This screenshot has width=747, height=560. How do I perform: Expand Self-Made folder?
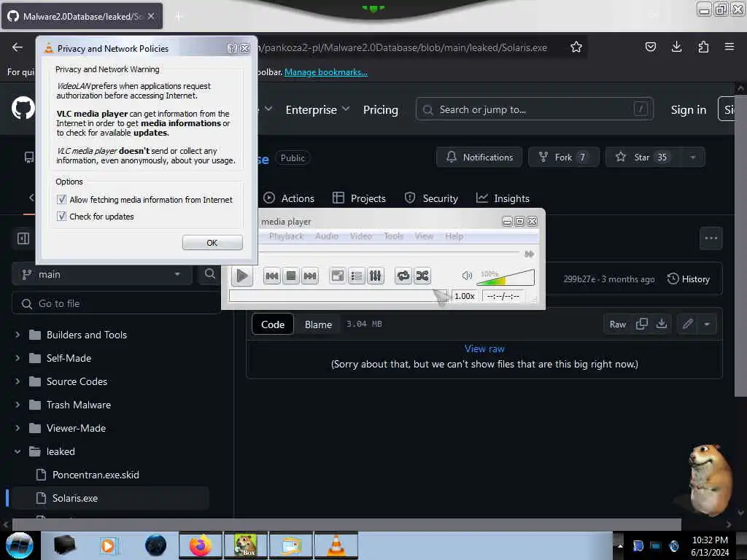pyautogui.click(x=18, y=358)
